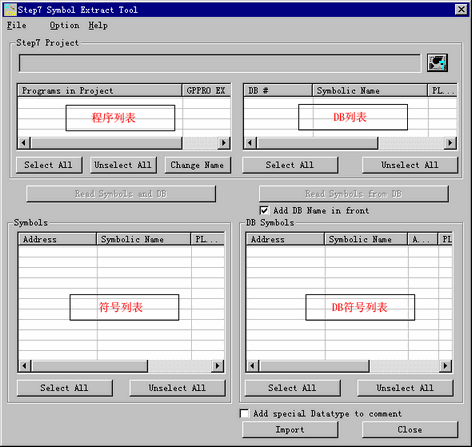Click Unselect All in Symbols group
Screen dimensions: 472x447
(177, 388)
